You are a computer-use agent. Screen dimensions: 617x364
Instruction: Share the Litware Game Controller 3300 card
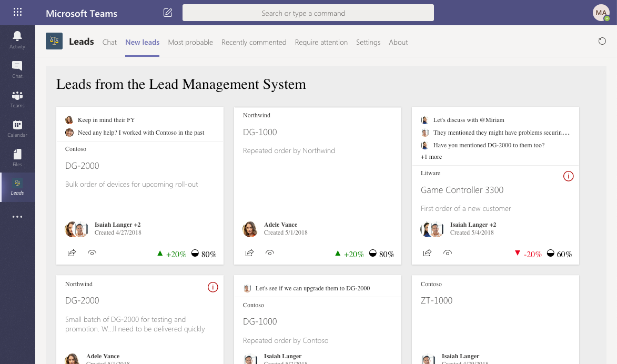tap(427, 252)
